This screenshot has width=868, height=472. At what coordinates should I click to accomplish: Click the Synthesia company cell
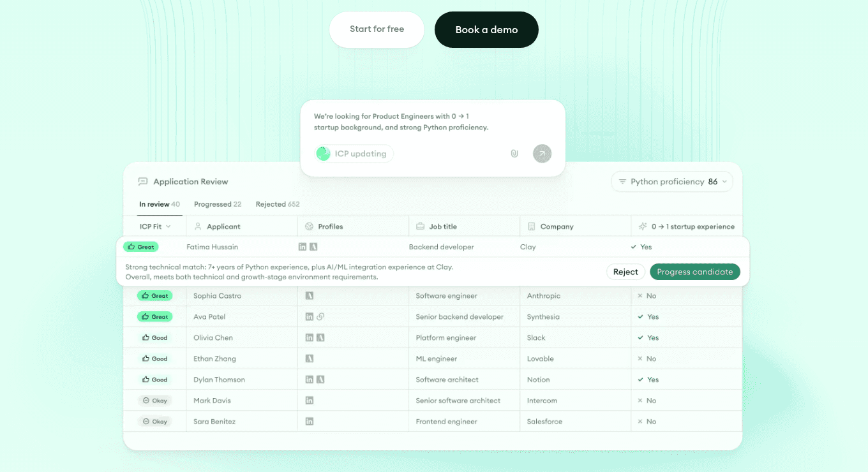[543, 317]
